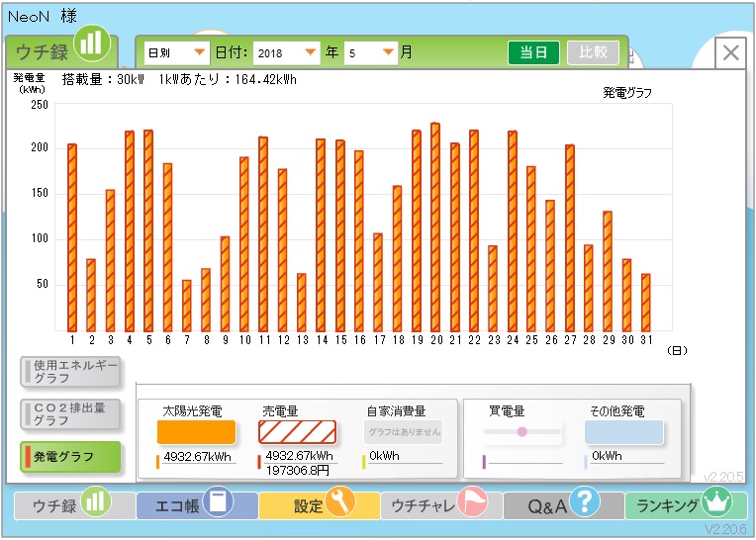Click the 売電量 label

(281, 411)
